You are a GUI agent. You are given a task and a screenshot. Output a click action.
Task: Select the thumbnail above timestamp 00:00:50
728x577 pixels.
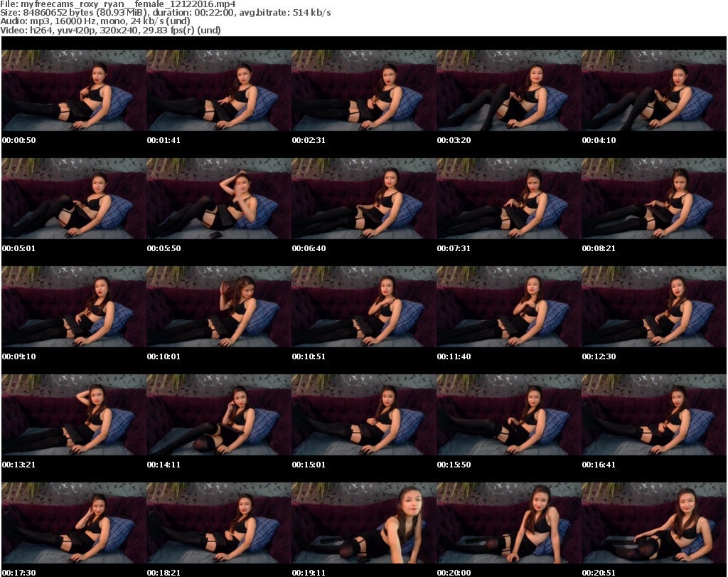[x=74, y=90]
